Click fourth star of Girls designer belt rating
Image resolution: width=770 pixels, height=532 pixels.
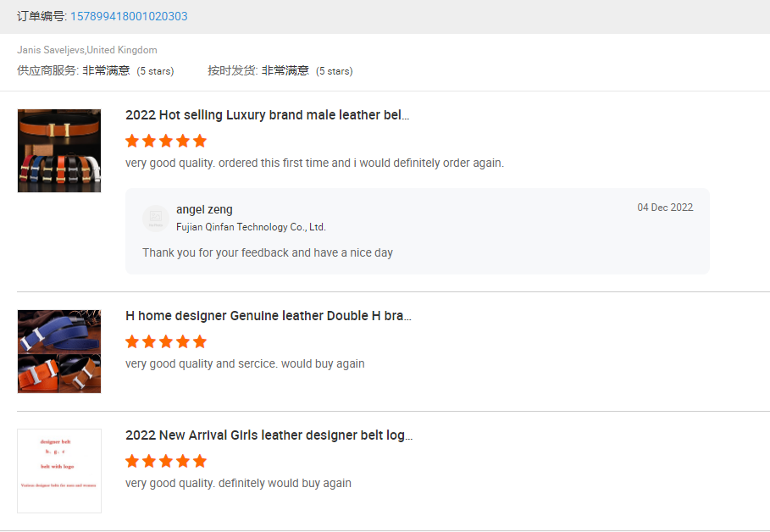[x=183, y=461]
